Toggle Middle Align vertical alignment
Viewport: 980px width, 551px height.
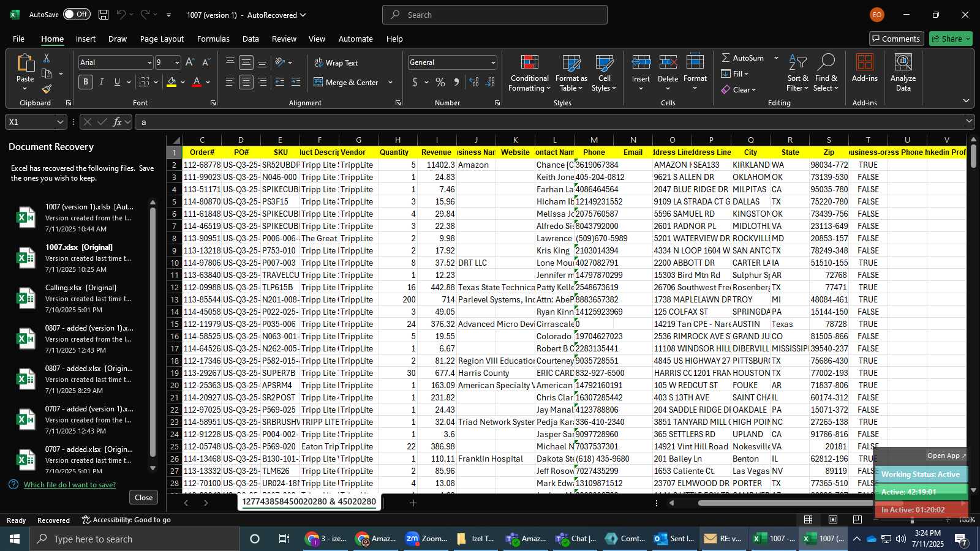tap(246, 62)
